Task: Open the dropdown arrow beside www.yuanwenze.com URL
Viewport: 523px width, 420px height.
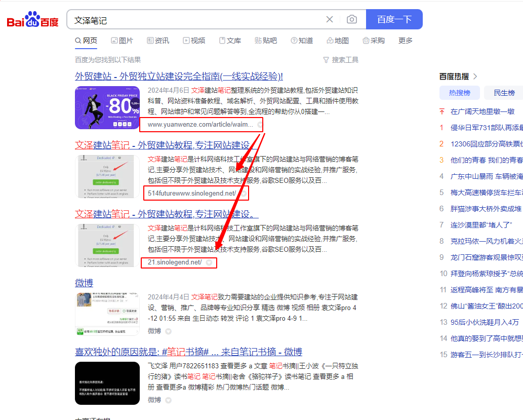Action: pyautogui.click(x=260, y=125)
